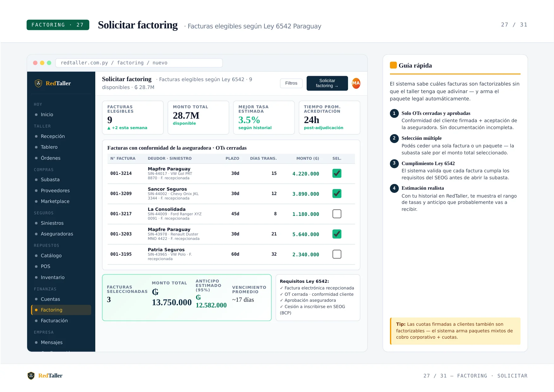
Task: Click the Facturas elegibles card value 9
Action: pyautogui.click(x=110, y=120)
